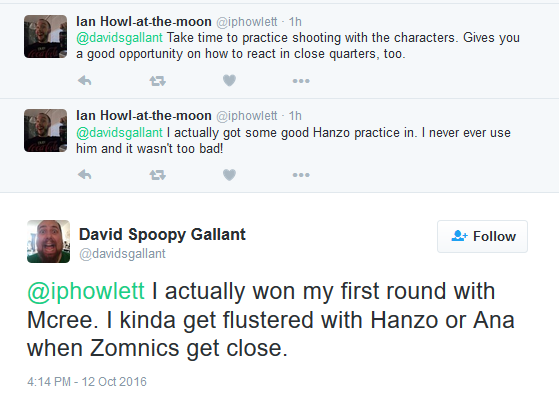559x399 pixels.
Task: Reply to the 'Take time to practice' tweet
Action: 84,81
